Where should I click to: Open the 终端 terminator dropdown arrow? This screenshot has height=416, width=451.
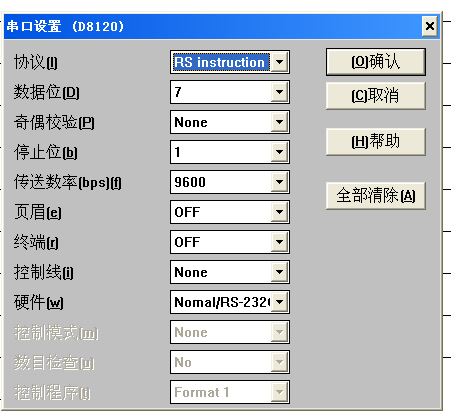[x=279, y=242]
